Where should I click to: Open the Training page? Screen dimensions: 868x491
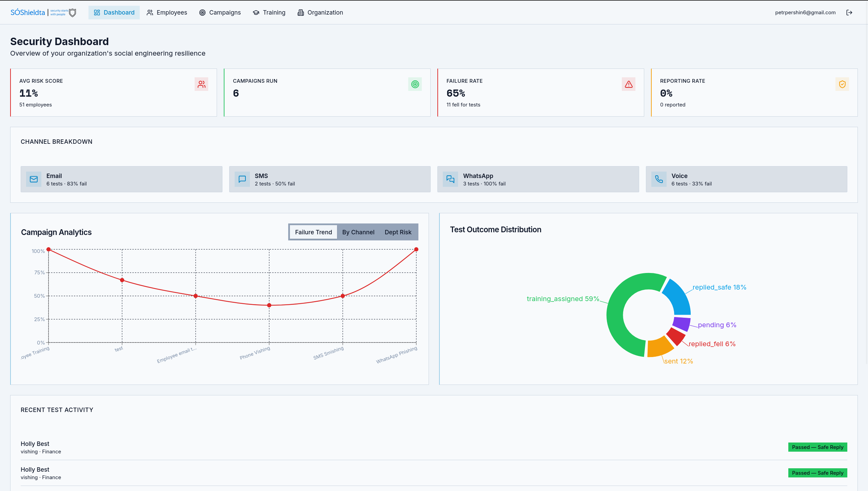pyautogui.click(x=269, y=13)
